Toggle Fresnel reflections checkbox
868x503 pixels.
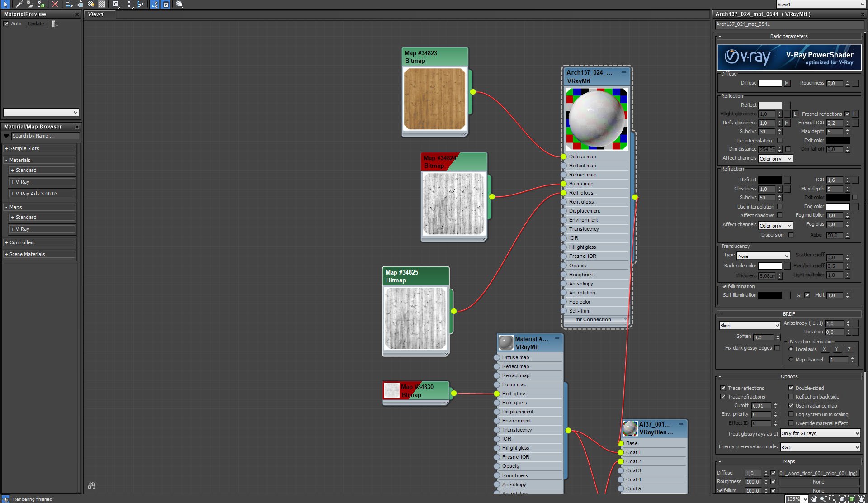847,114
